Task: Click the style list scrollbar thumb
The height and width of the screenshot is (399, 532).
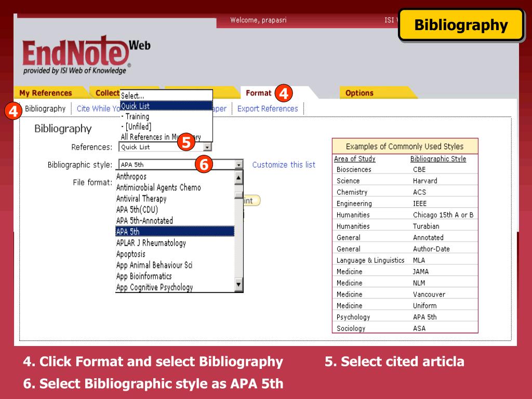Action: (x=239, y=195)
